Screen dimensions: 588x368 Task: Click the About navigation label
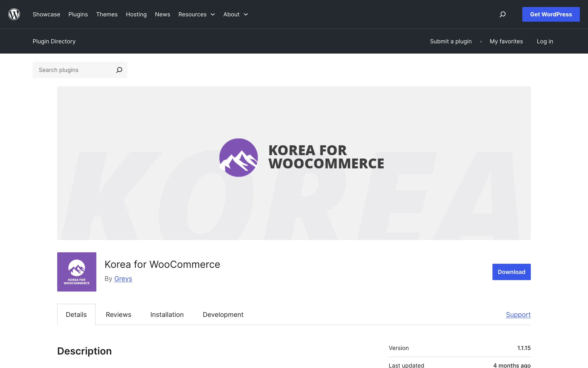231,14
